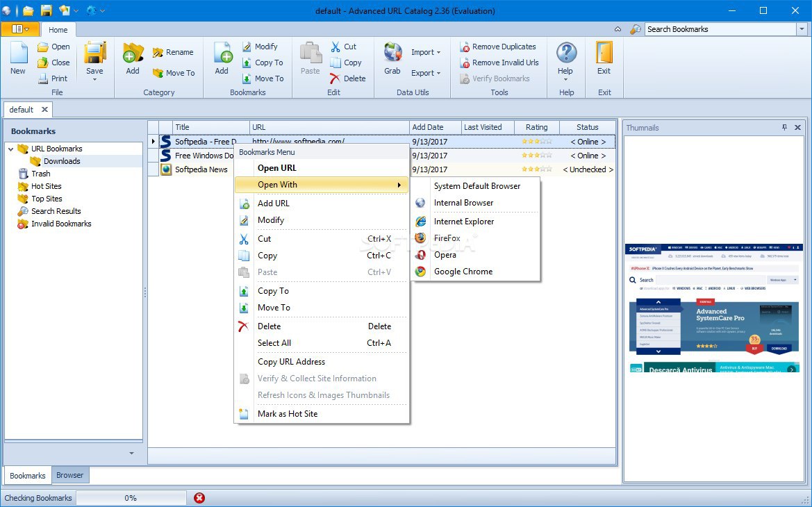Click the Softpedia News star rating
The image size is (812, 507).
[536, 169]
